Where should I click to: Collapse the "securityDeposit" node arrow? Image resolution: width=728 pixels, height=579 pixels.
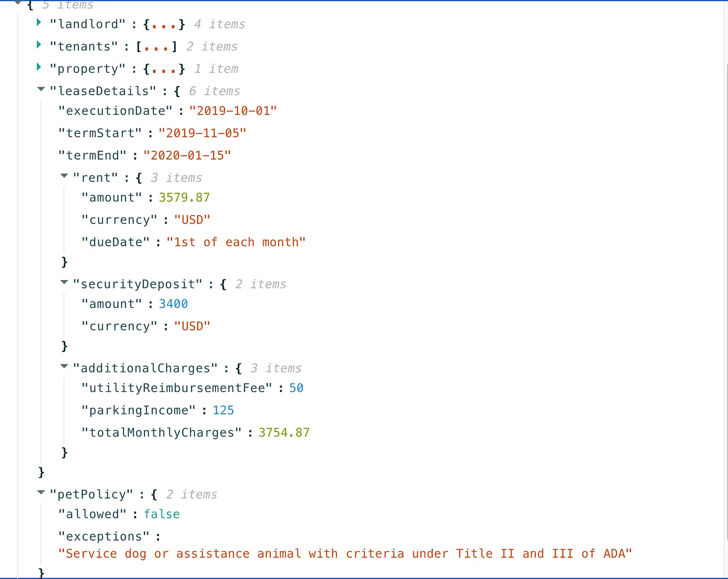click(64, 282)
